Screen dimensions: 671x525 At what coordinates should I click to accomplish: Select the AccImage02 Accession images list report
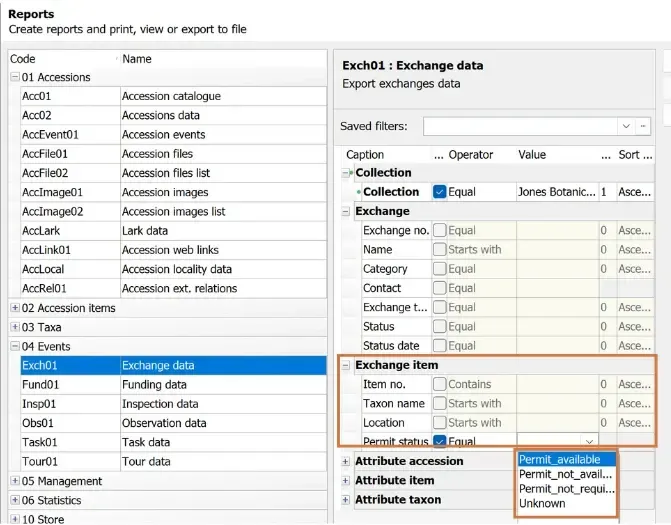click(x=173, y=211)
